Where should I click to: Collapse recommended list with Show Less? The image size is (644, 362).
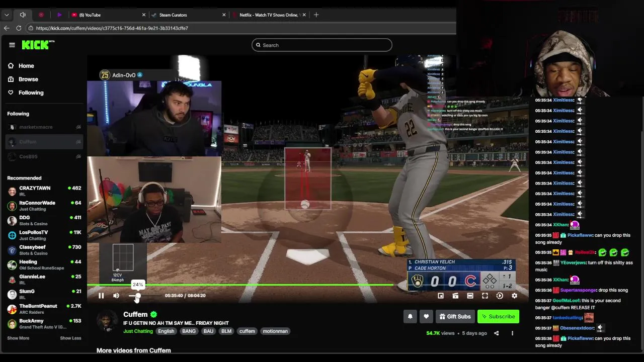[70, 338]
